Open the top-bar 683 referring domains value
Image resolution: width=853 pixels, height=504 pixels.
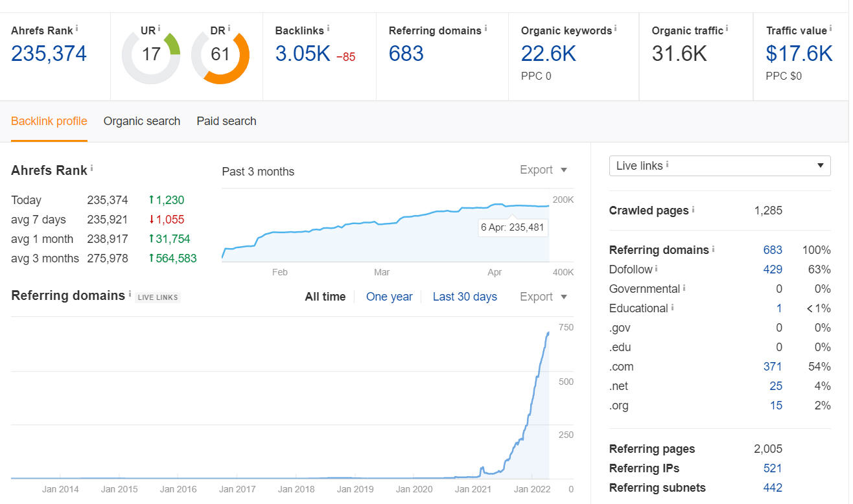point(406,54)
